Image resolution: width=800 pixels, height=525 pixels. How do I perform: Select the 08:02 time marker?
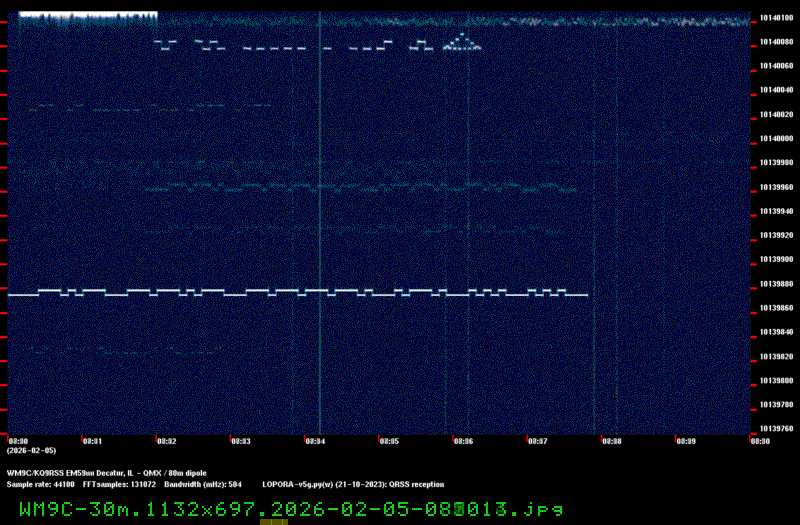pyautogui.click(x=166, y=440)
